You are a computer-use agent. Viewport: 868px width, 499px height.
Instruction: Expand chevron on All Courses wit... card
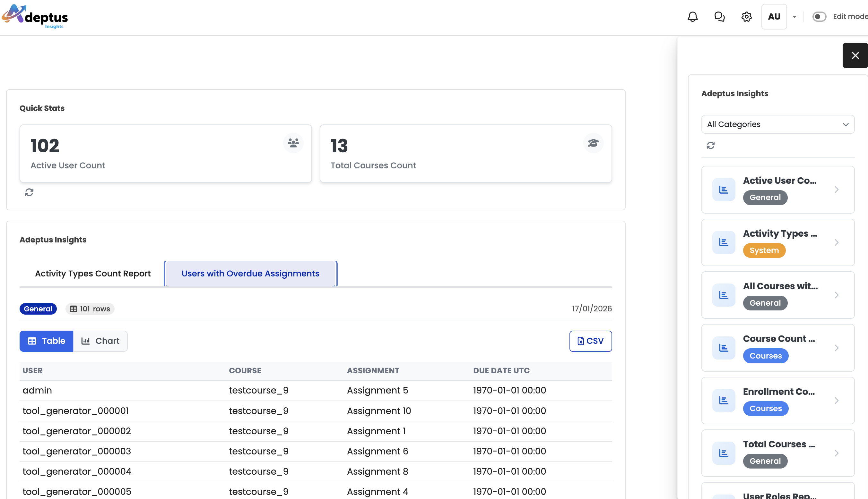(x=836, y=295)
